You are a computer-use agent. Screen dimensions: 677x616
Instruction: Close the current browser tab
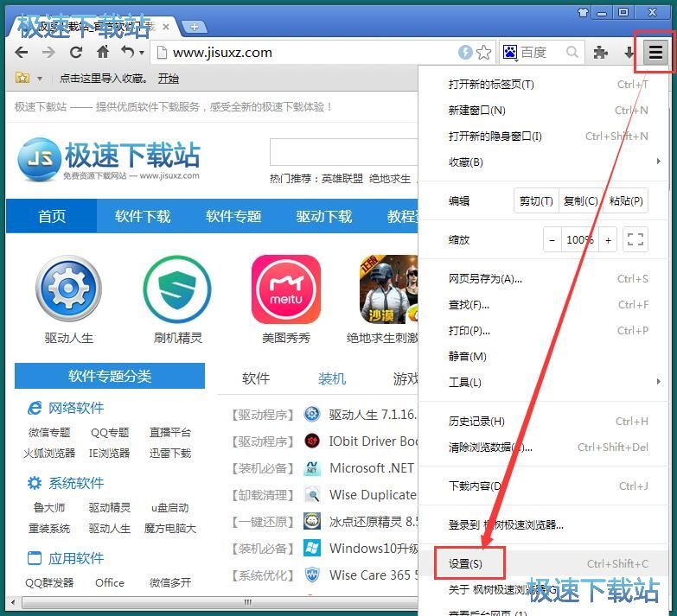166,27
